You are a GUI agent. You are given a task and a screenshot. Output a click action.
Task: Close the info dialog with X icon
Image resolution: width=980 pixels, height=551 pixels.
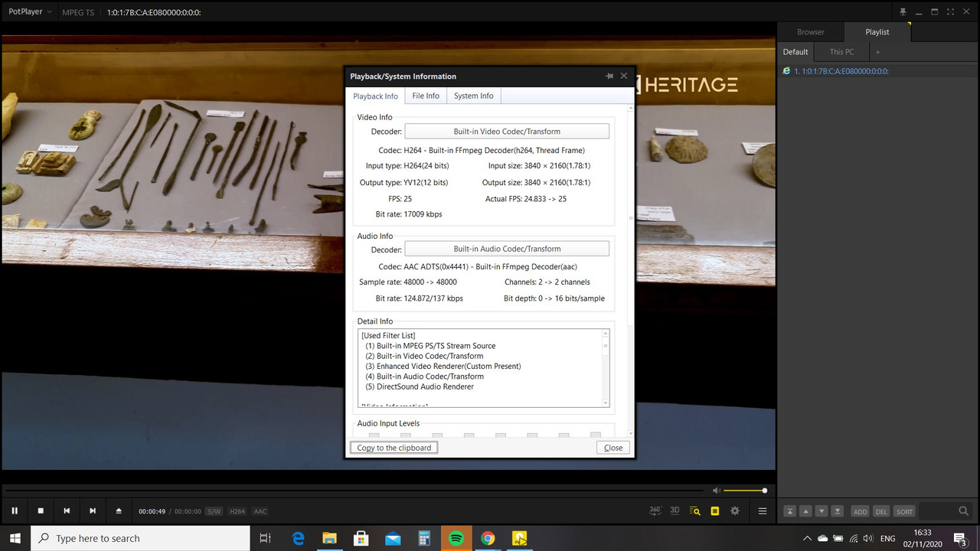coord(624,76)
